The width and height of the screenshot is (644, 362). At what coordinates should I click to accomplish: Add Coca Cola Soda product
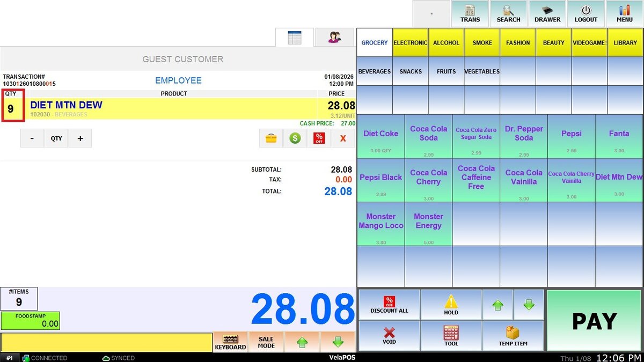(x=428, y=136)
